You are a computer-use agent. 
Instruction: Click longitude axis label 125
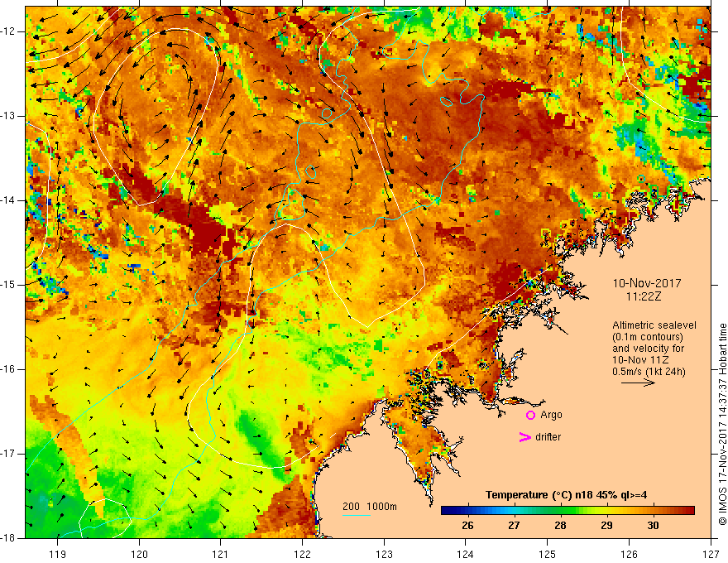click(x=548, y=554)
